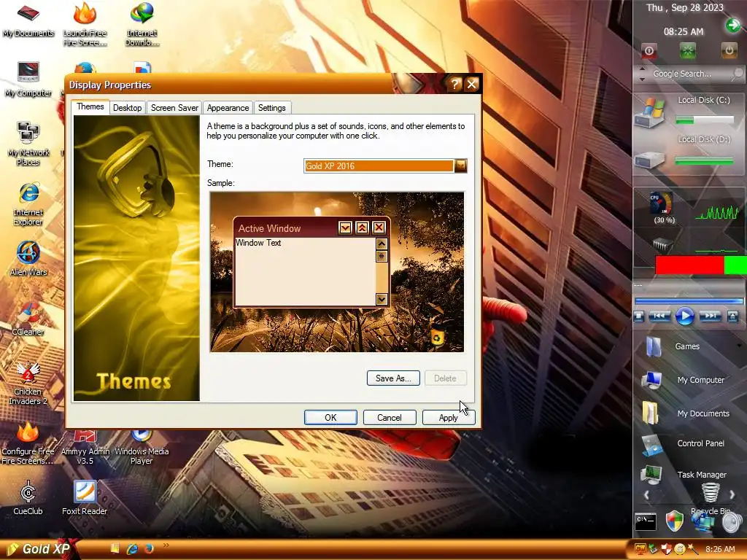Click the sidebar Google Search magnifier icon

[x=738, y=74]
